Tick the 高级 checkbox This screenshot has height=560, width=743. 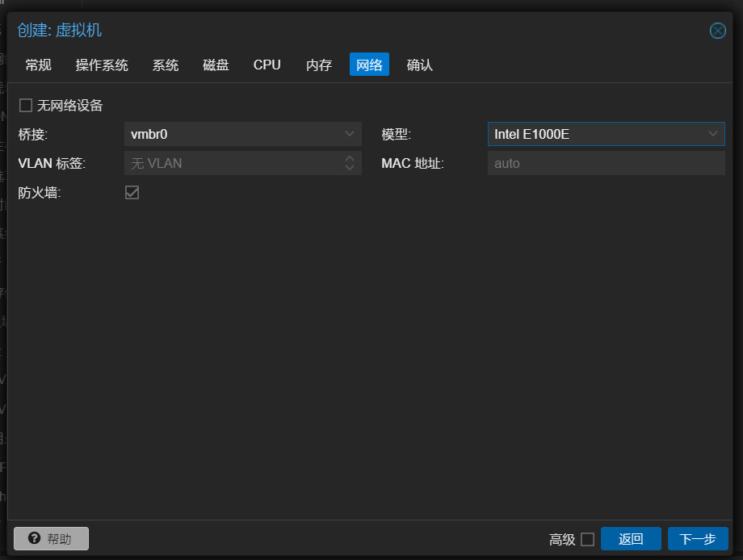588,539
